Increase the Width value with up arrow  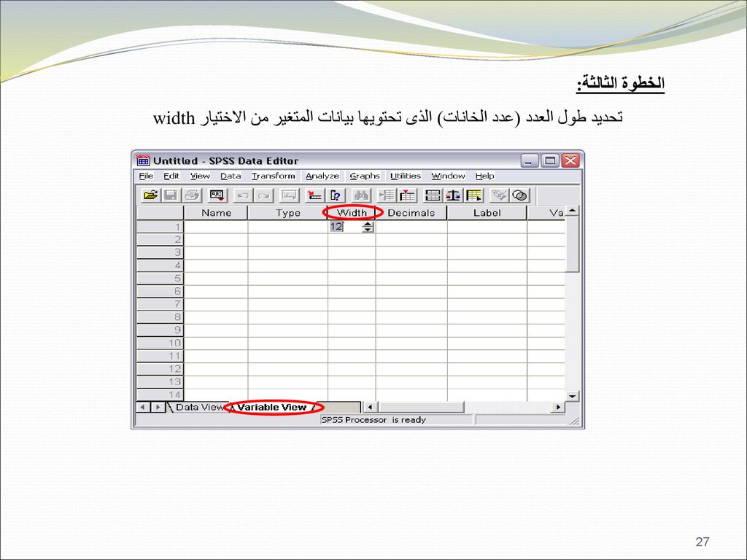368,224
